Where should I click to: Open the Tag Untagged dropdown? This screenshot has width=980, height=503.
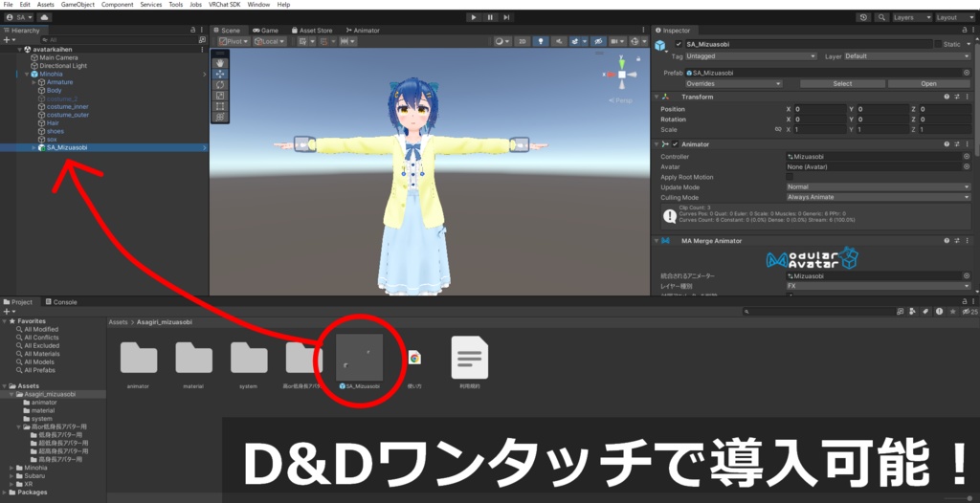tap(750, 56)
